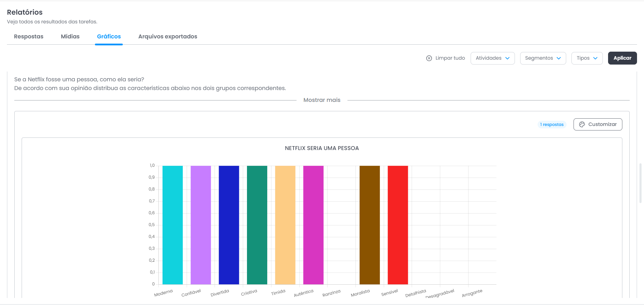Screen dimensions: 644x306
Task: Select the Gráficos tab
Action: click(109, 36)
